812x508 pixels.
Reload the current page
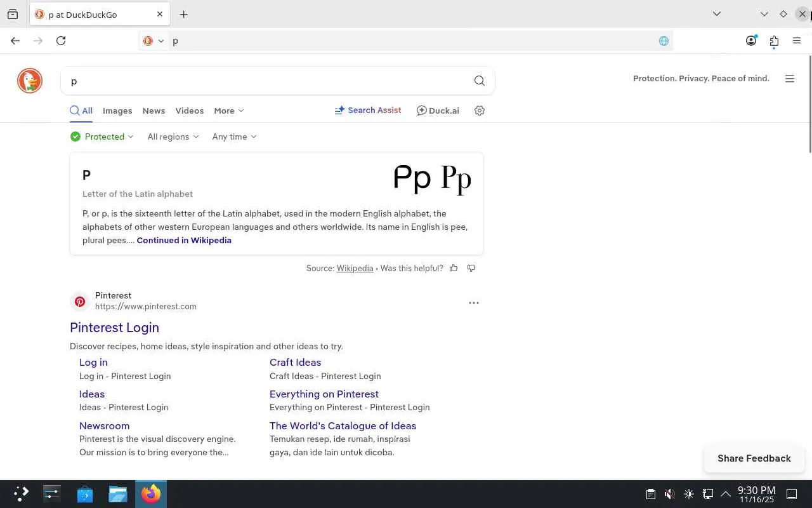[x=61, y=41]
